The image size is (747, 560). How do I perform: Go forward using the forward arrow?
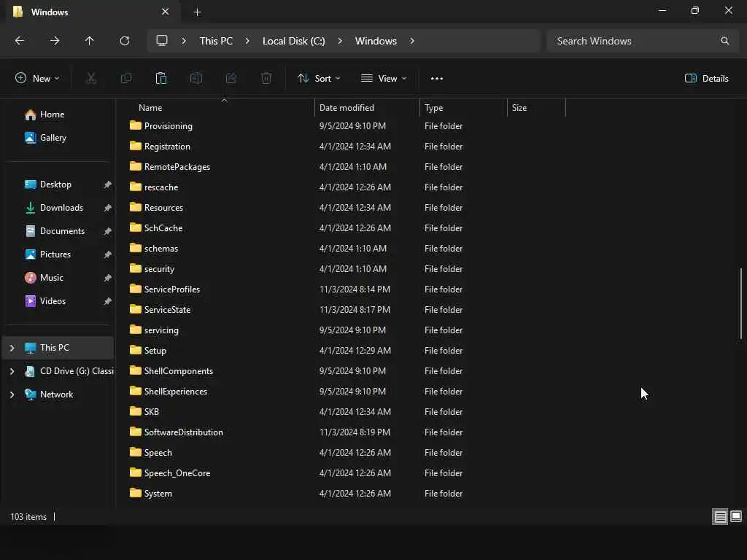click(55, 41)
